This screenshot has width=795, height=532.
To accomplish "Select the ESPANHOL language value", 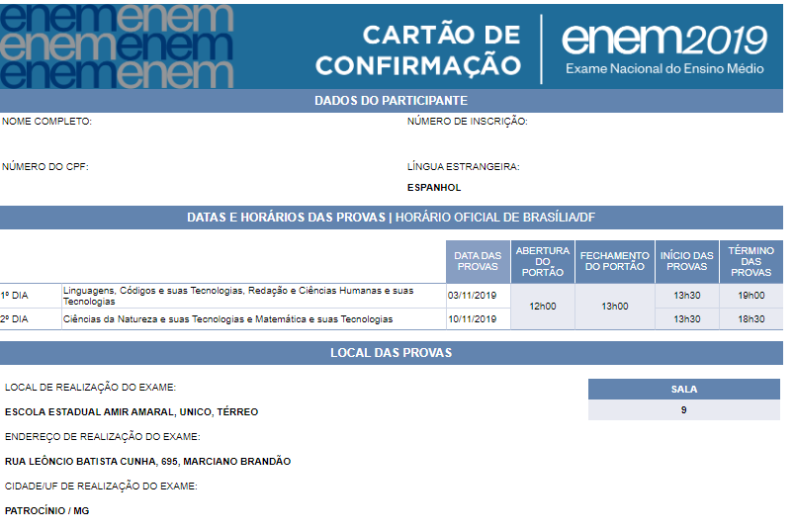I will click(434, 188).
